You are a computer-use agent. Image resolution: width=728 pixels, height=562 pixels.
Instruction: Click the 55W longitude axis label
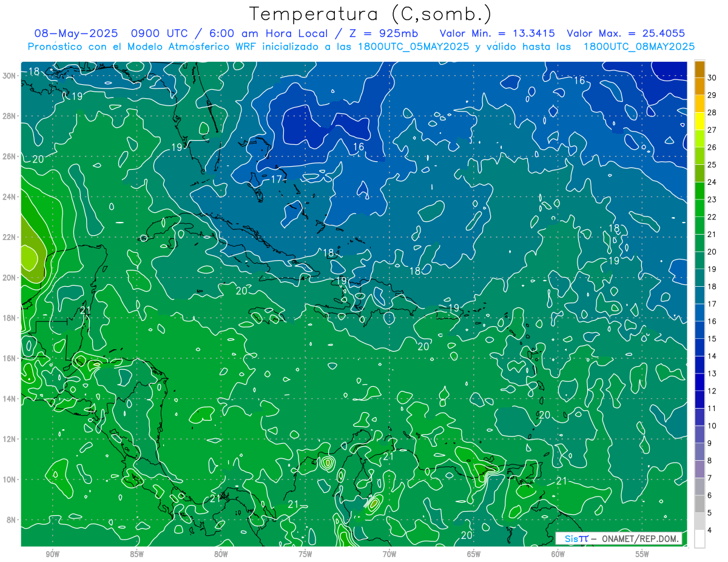[x=642, y=554]
